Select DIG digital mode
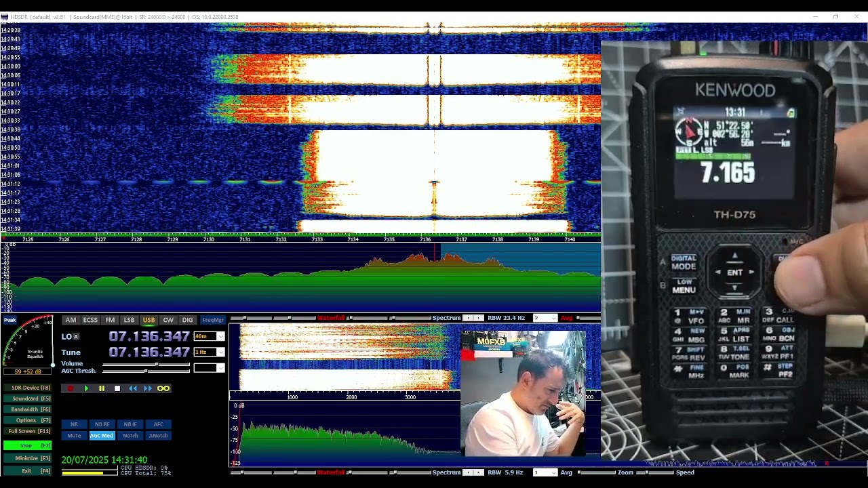The width and height of the screenshot is (868, 488). pyautogui.click(x=187, y=320)
